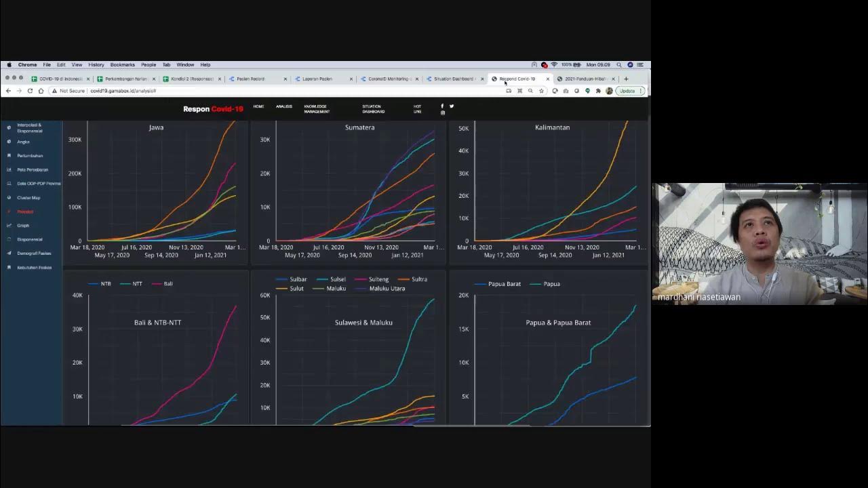This screenshot has width=868, height=488.
Task: Open a new browser tab with plus
Action: coord(626,79)
